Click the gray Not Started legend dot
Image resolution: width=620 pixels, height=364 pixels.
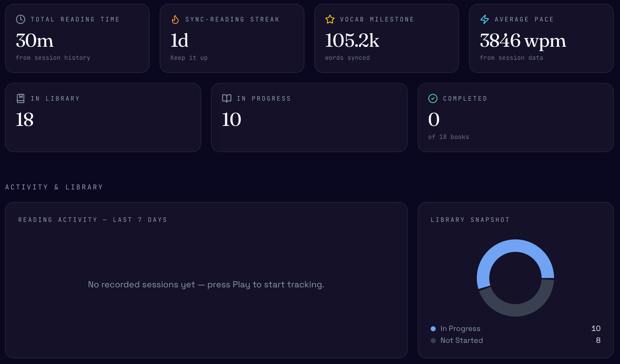tap(433, 341)
